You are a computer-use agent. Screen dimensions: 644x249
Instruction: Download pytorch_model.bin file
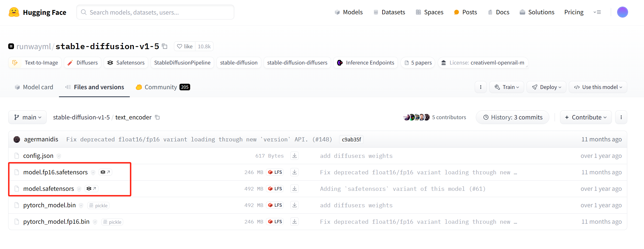tap(294, 205)
